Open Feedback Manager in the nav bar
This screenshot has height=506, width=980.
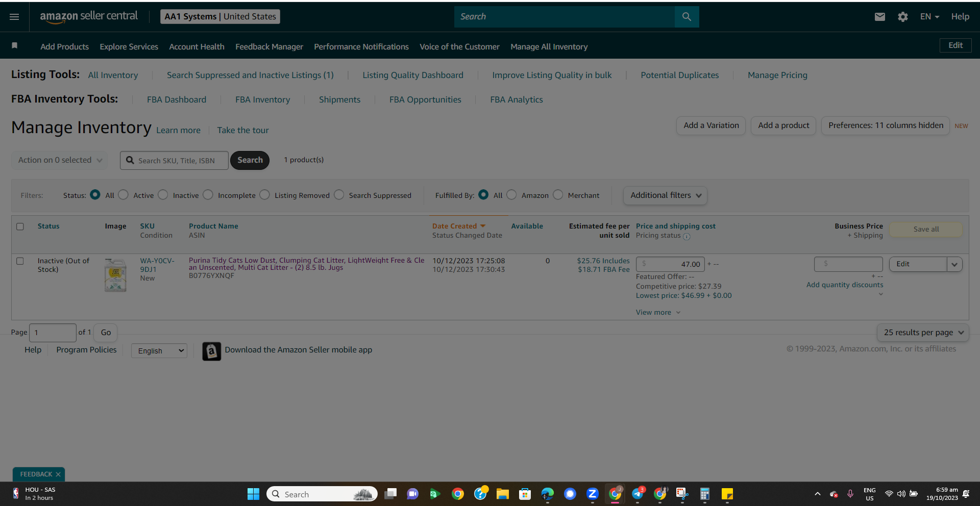coord(269,47)
